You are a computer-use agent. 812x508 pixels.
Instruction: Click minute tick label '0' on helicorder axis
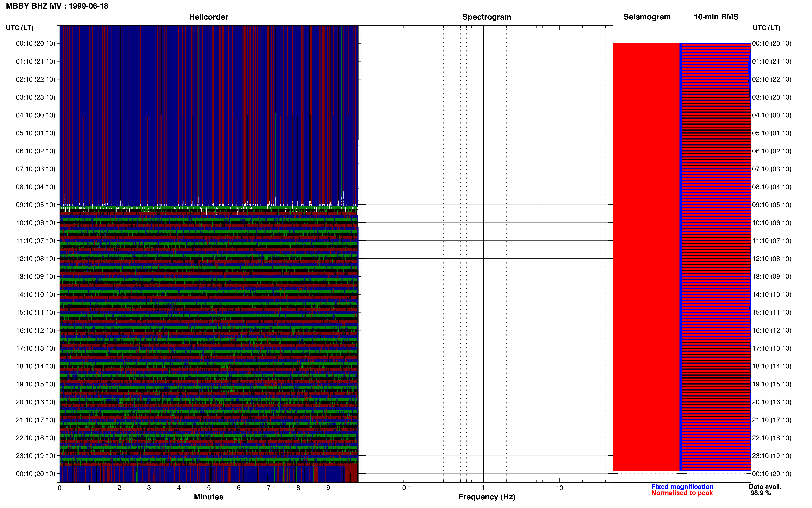pos(59,487)
